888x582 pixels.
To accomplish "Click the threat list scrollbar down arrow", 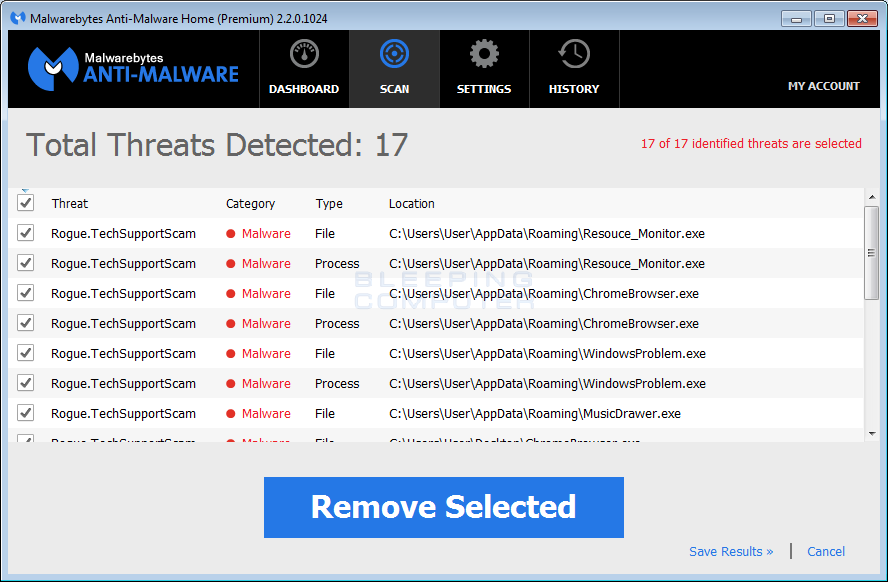I will pyautogui.click(x=872, y=434).
